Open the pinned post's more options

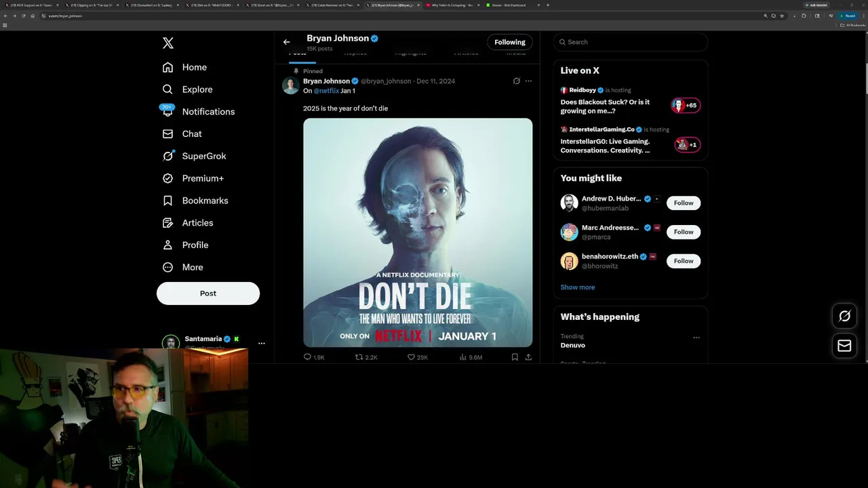(x=528, y=81)
